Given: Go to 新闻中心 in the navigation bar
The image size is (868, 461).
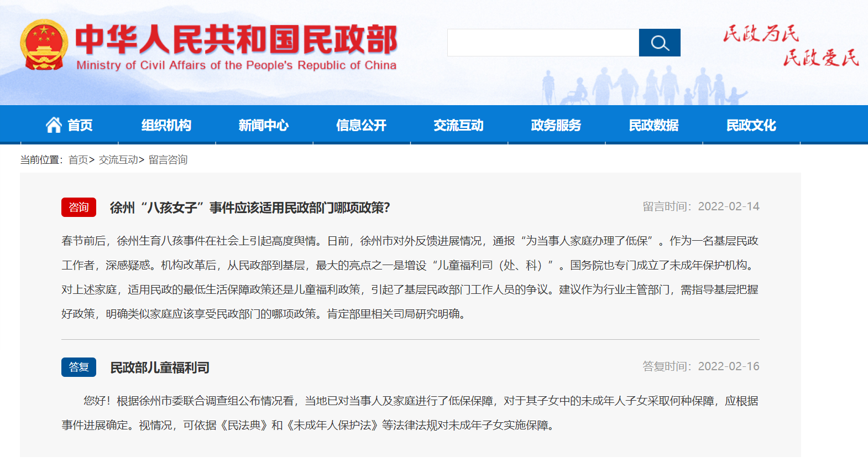Looking at the screenshot, I should [x=264, y=125].
